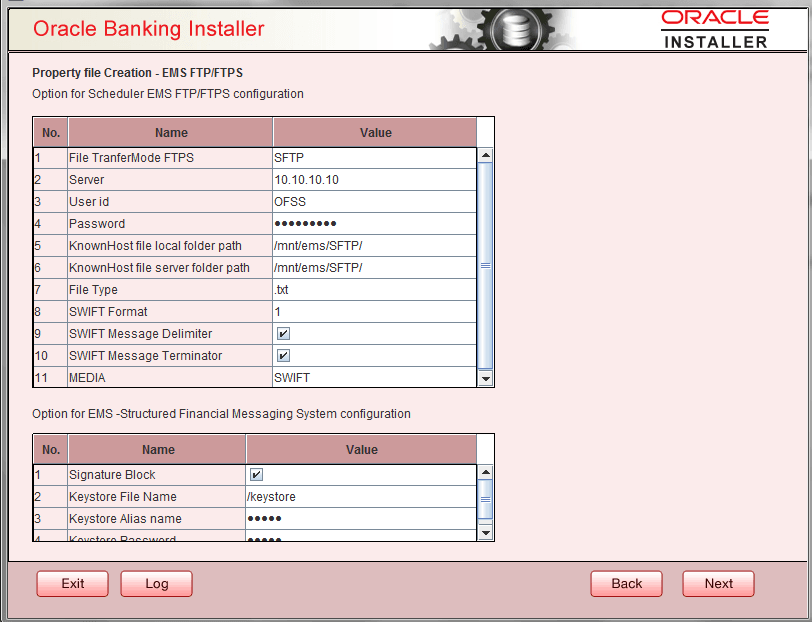
Task: Edit File TranferMode value SFTP
Action: [x=374, y=158]
